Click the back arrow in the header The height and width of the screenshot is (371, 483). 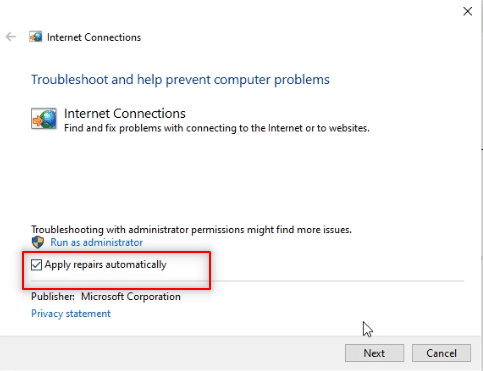tap(11, 37)
